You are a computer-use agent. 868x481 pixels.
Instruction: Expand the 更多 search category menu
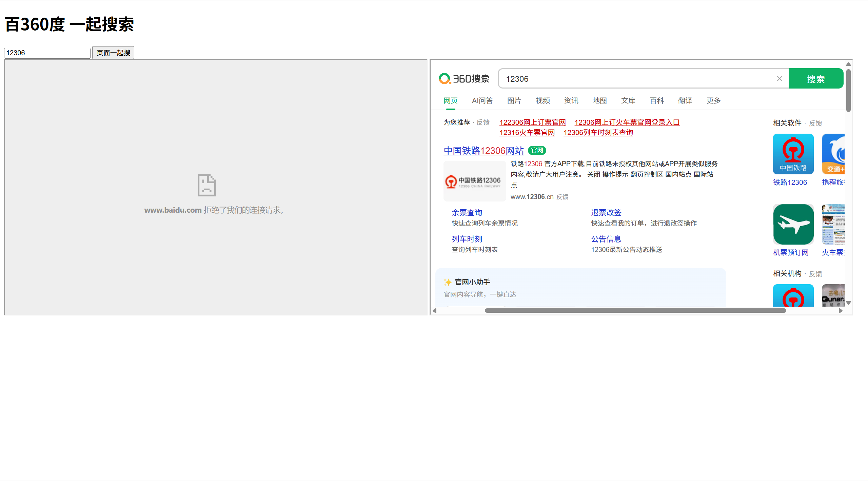(x=713, y=100)
